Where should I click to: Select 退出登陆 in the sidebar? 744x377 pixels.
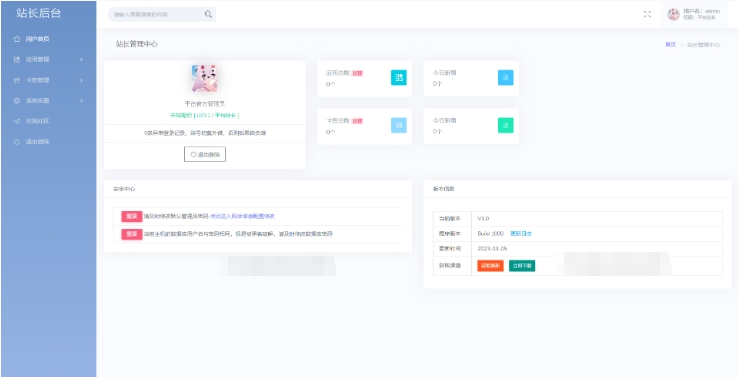[x=48, y=141]
